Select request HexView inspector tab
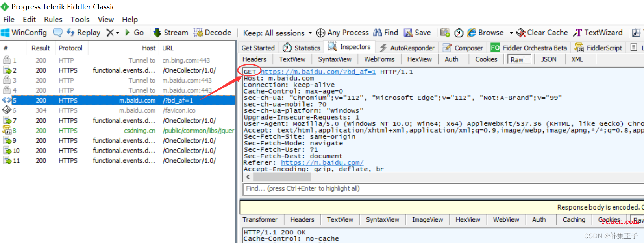 click(x=419, y=59)
